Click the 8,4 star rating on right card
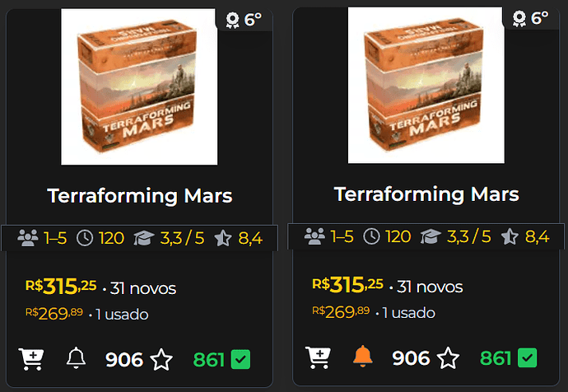The height and width of the screenshot is (392, 568). pos(510,236)
